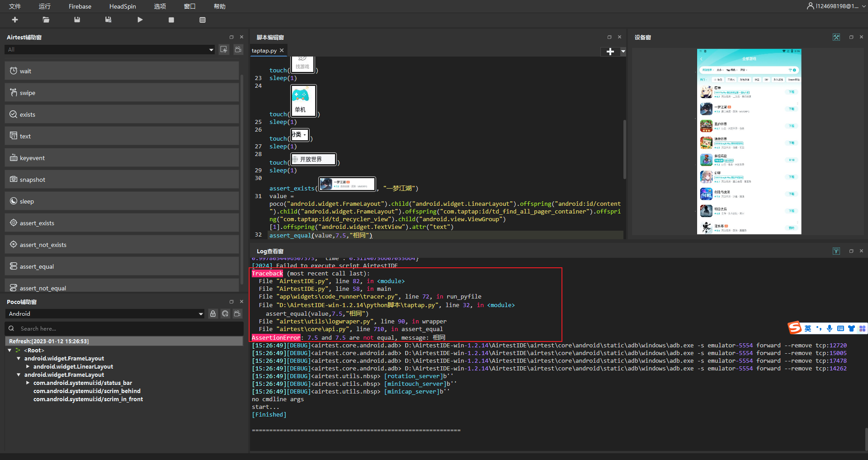Expand the com.android.systemui:id/status_bar node
868x460 pixels.
coord(28,383)
